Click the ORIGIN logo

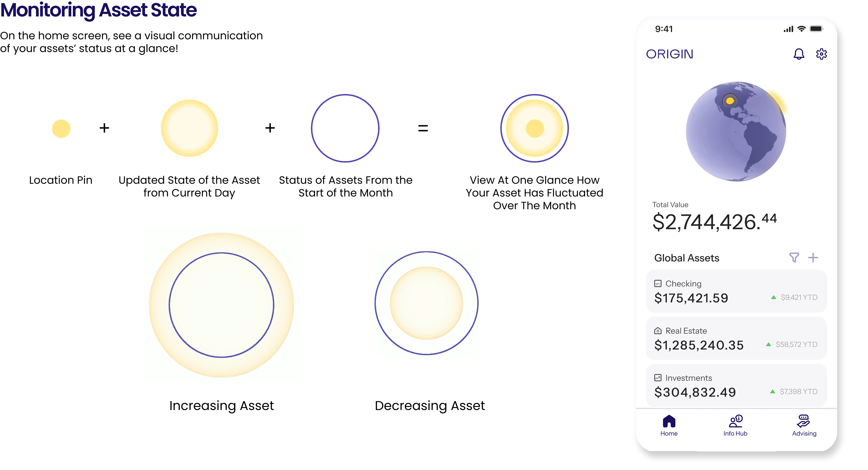pyautogui.click(x=670, y=54)
